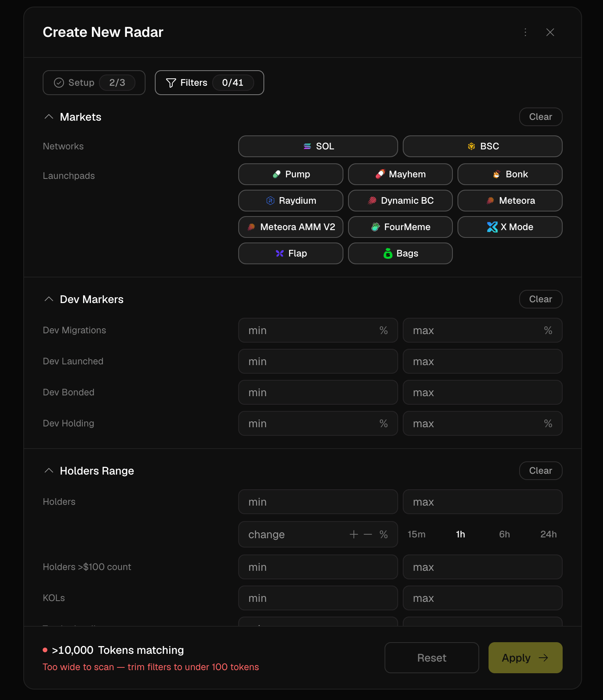Toggle the SOL network
The height and width of the screenshot is (700, 603).
[318, 146]
